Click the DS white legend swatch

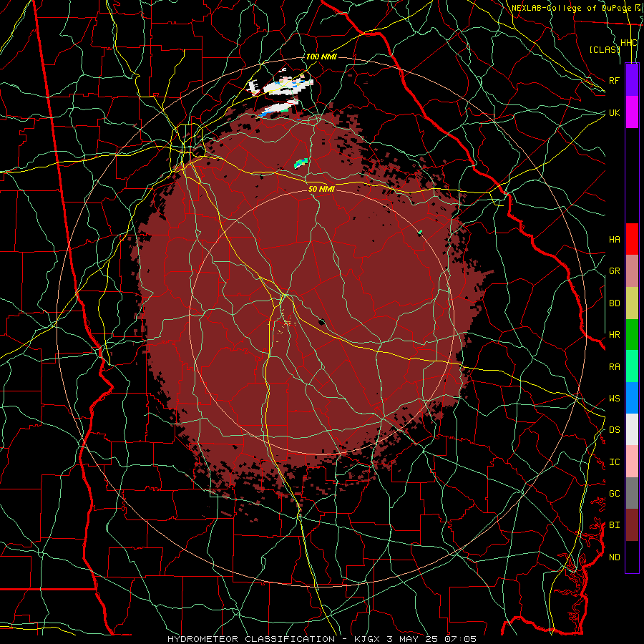click(632, 429)
